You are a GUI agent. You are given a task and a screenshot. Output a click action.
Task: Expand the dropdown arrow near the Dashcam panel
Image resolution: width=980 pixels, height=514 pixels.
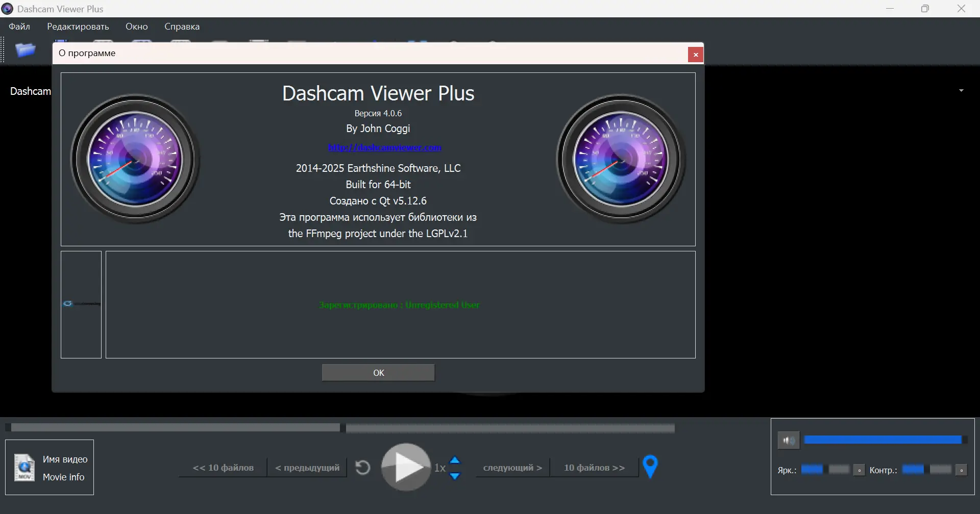coord(962,90)
